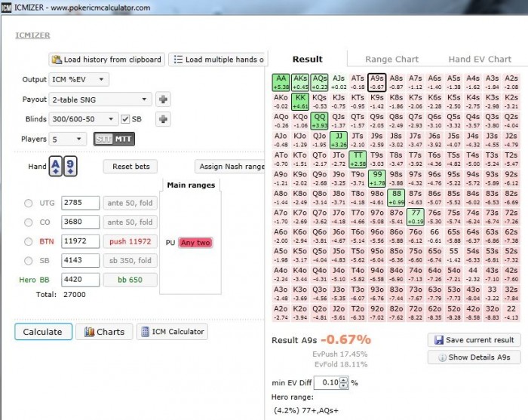Select the Nine of diamonds hand card

(x=70, y=166)
